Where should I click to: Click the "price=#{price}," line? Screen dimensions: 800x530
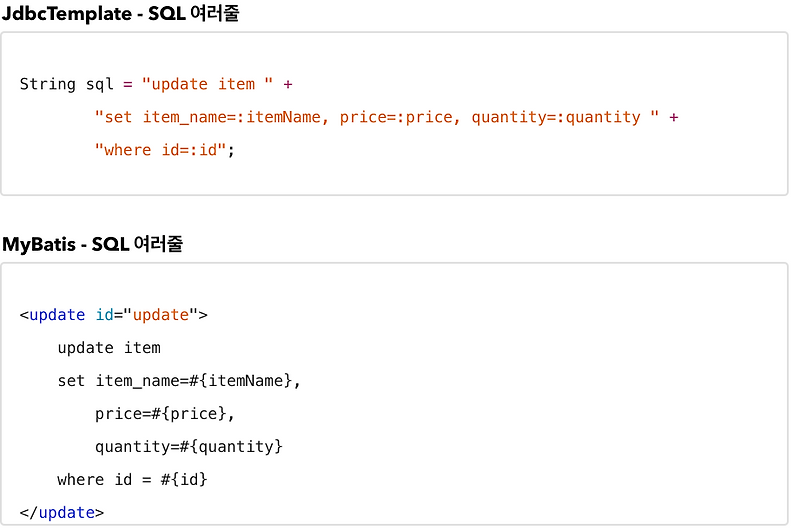pyautogui.click(x=165, y=414)
